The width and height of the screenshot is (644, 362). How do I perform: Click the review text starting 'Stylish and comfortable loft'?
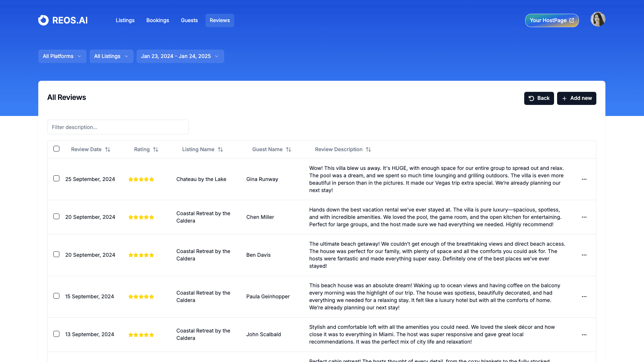(x=432, y=335)
